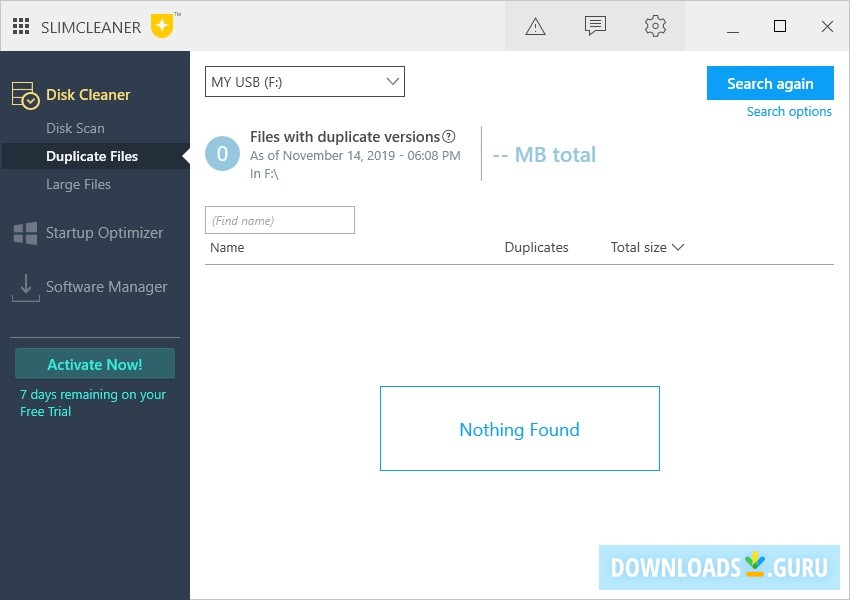Click the Activate Now! button
The width and height of the screenshot is (850, 600).
click(94, 363)
